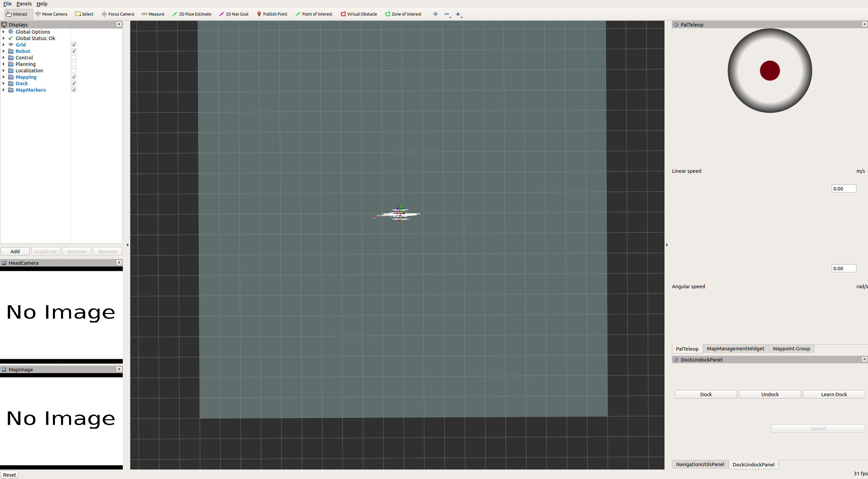Click the blue plus add-tool icon

pyautogui.click(x=436, y=14)
